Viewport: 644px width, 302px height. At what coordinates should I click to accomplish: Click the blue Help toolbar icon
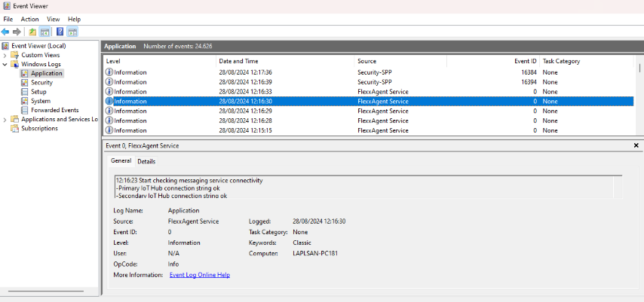(x=60, y=32)
